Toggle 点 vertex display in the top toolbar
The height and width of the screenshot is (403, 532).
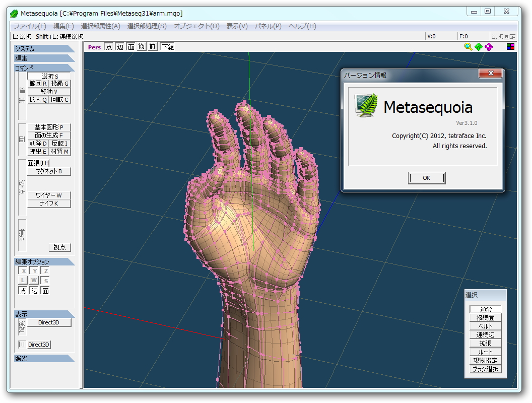[x=109, y=46]
